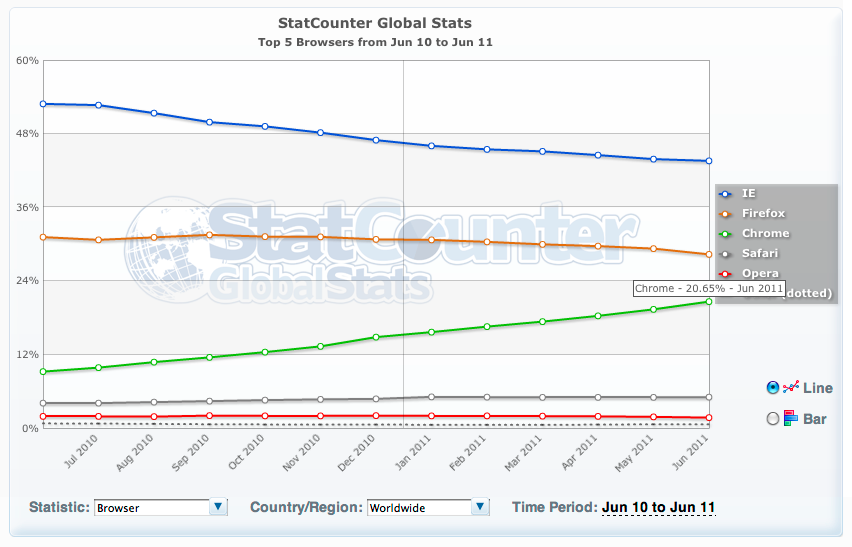Open the Jun 10 to Jun 11 time period link
852x547 pixels.
tap(658, 508)
